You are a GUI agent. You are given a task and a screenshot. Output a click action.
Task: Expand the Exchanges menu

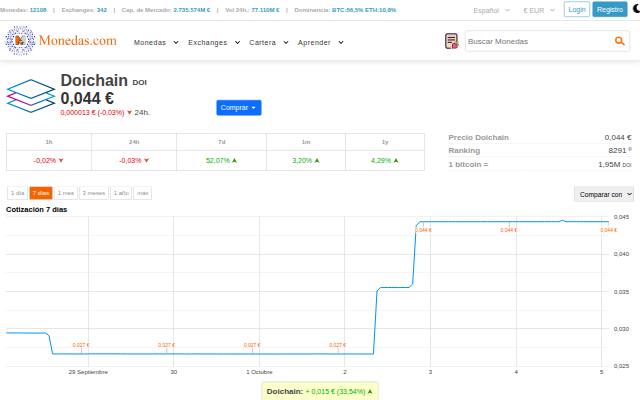tap(214, 42)
